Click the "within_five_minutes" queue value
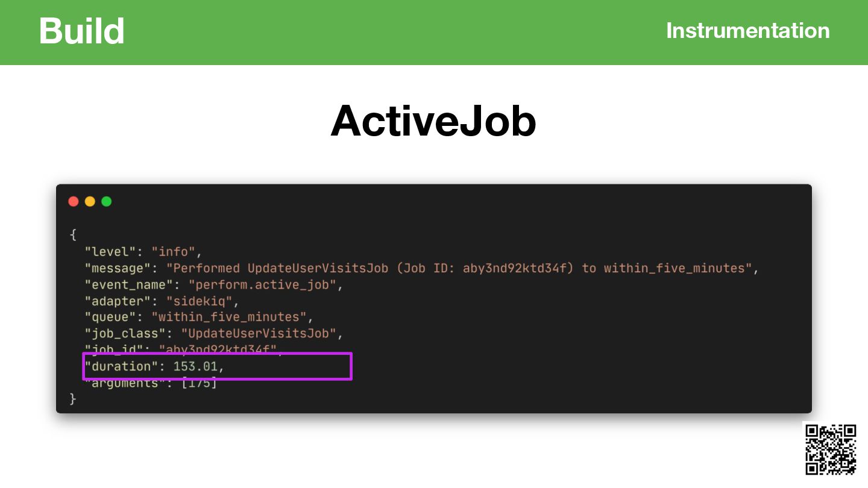The width and height of the screenshot is (868, 488). click(x=229, y=317)
